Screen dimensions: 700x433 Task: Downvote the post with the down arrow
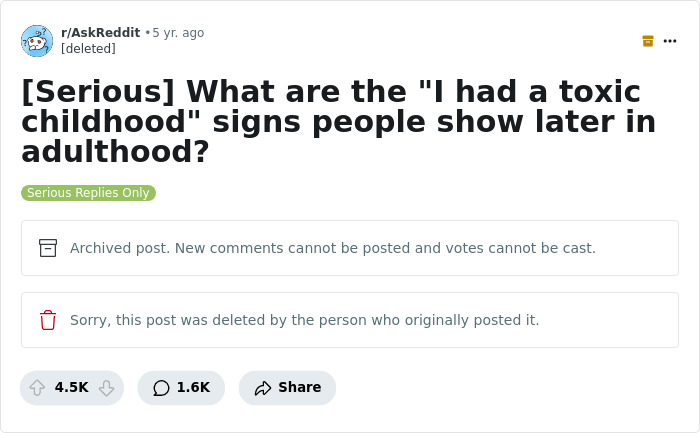pyautogui.click(x=106, y=388)
